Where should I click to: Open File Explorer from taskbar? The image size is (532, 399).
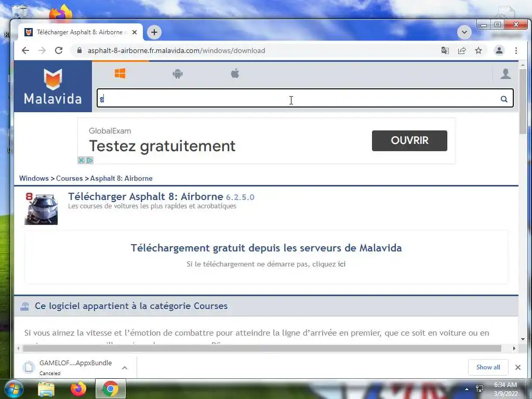tap(46, 389)
